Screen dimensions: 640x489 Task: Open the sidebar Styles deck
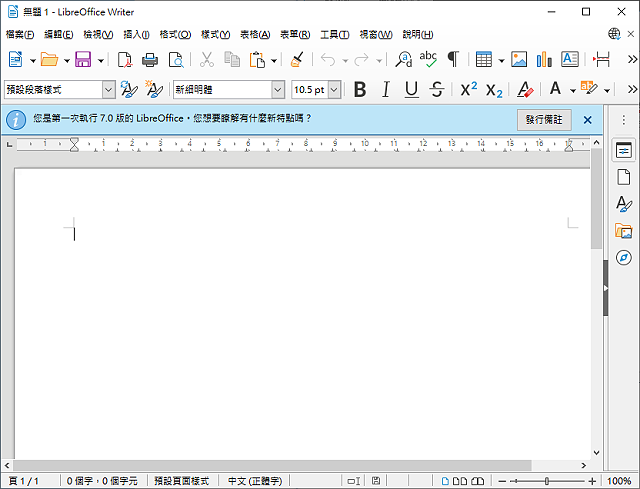click(624, 204)
